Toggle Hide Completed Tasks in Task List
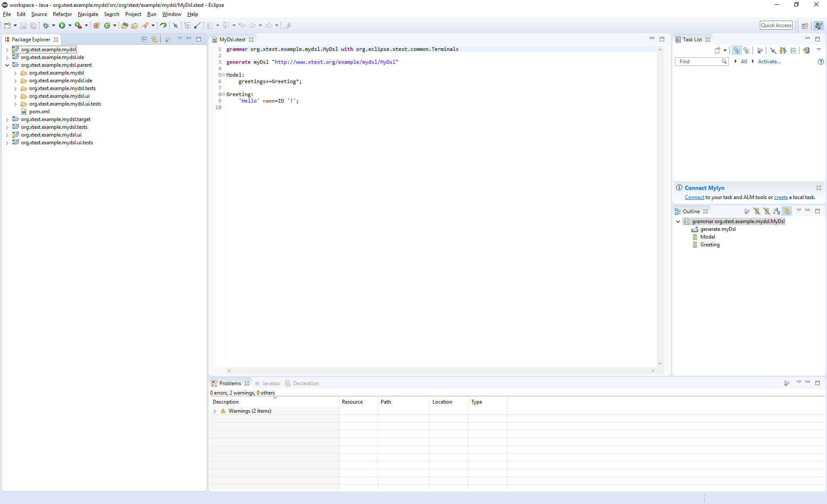 773,50
